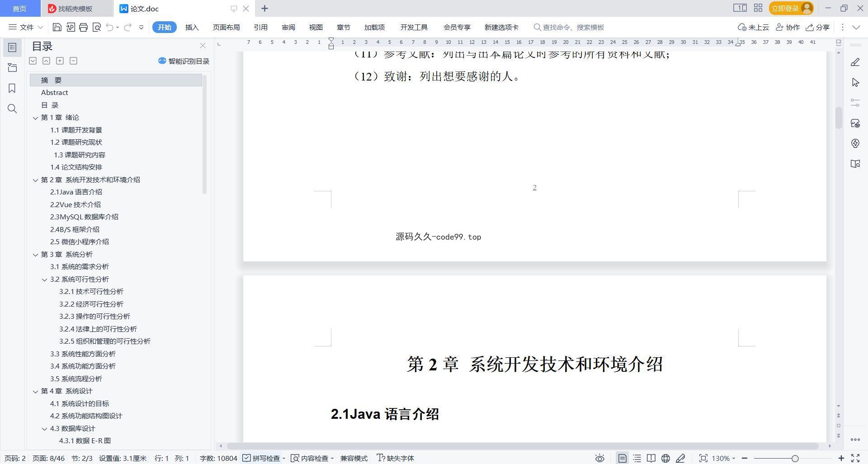Collapse 4.3 数据库设计 tree node

coord(44,429)
